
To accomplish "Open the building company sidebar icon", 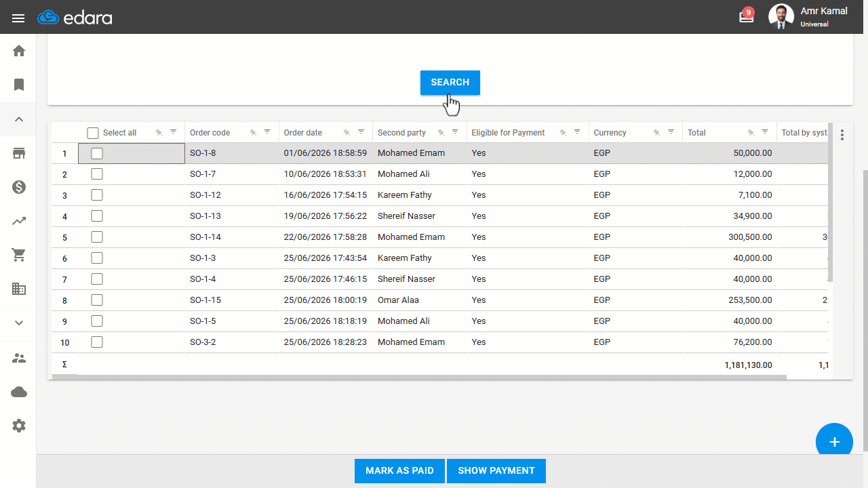I will point(19,289).
